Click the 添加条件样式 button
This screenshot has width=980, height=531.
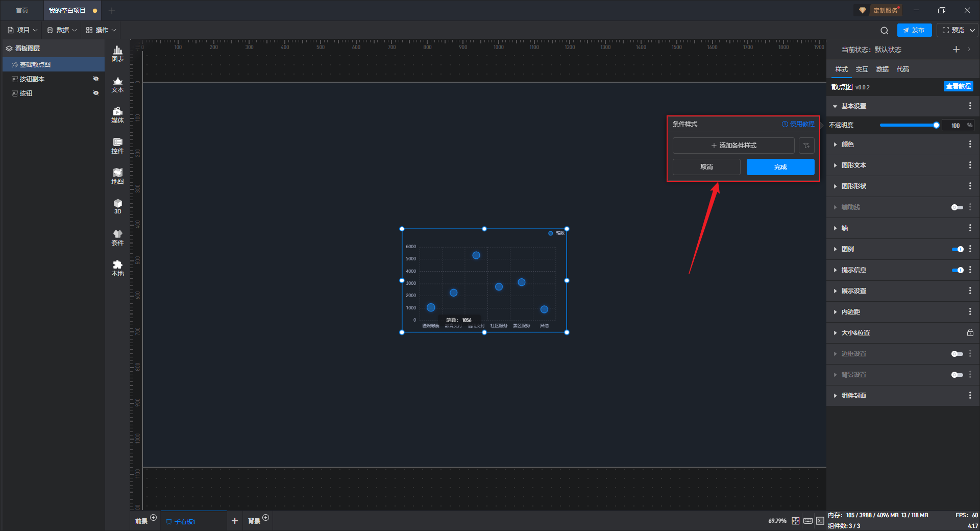733,146
